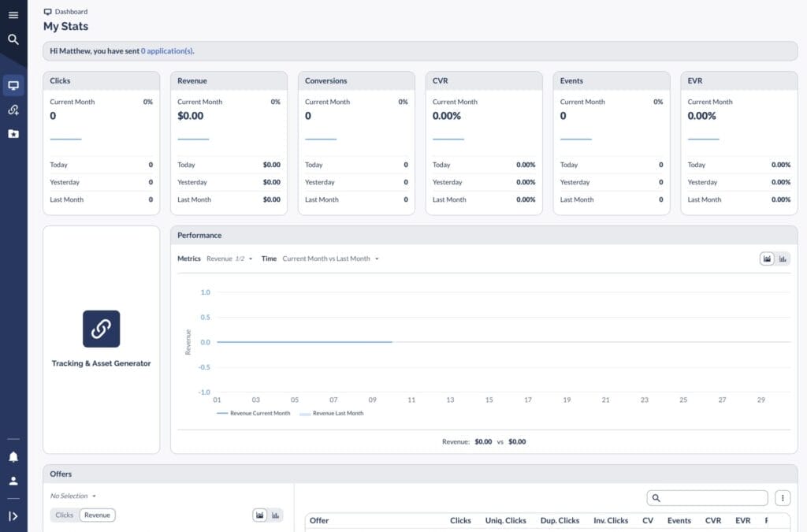Image resolution: width=807 pixels, height=532 pixels.
Task: Open the link generator icon in sidebar
Action: coord(13,110)
